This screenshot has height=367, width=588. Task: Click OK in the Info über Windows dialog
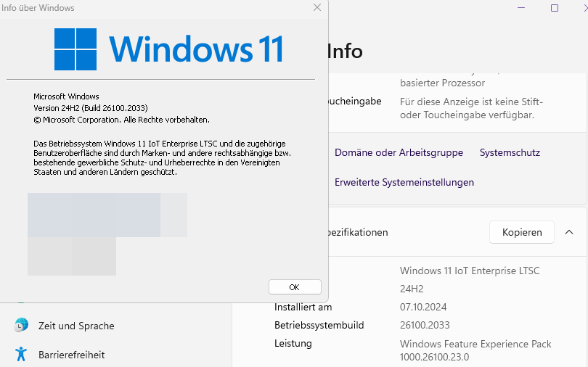pyautogui.click(x=295, y=287)
